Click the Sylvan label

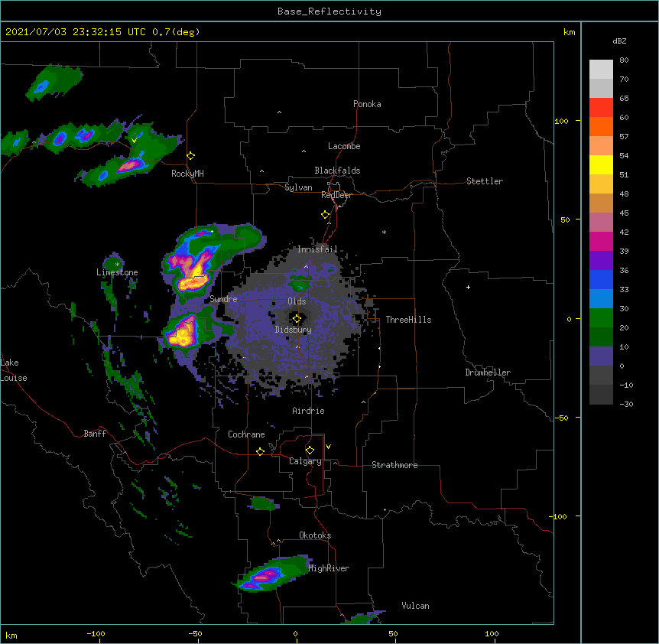(298, 187)
